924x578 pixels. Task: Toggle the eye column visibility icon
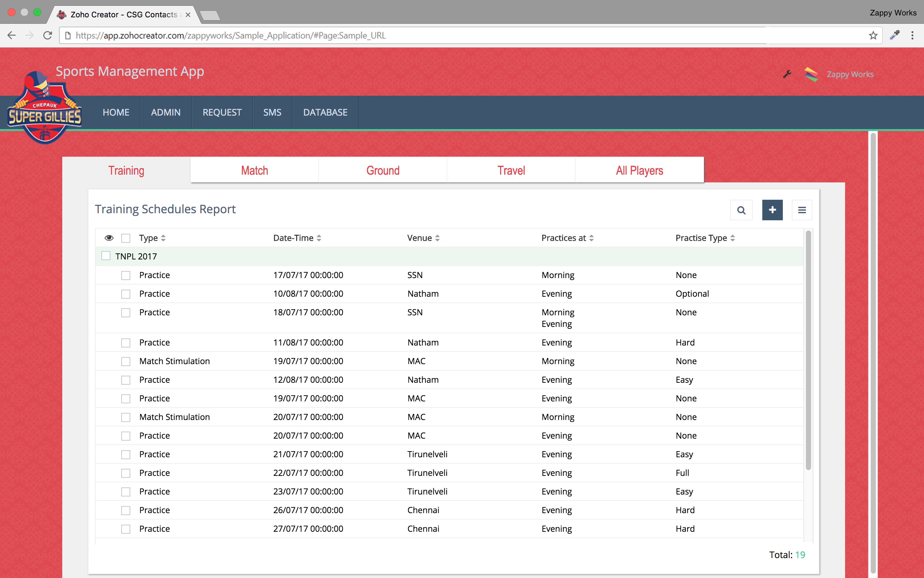(109, 238)
